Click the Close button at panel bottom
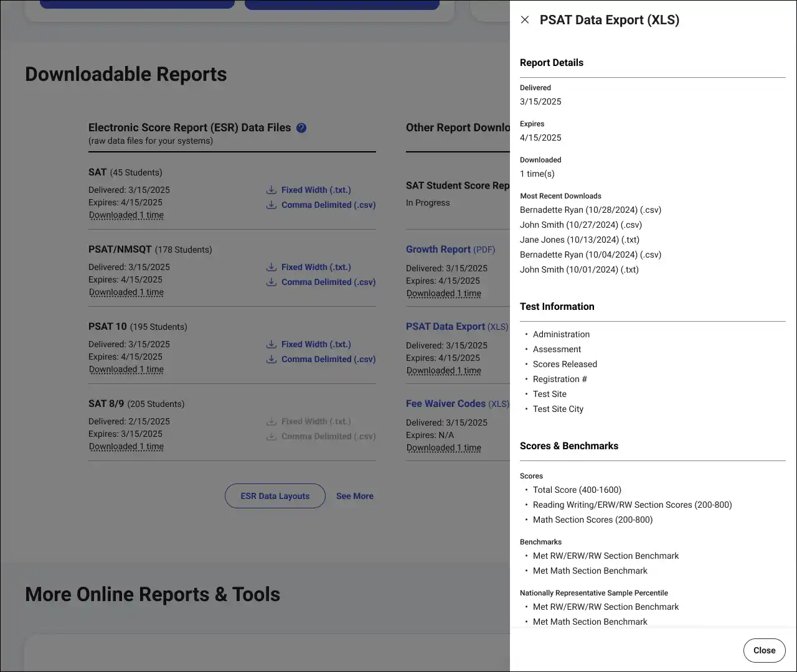Viewport: 797px width, 672px height. (764, 650)
